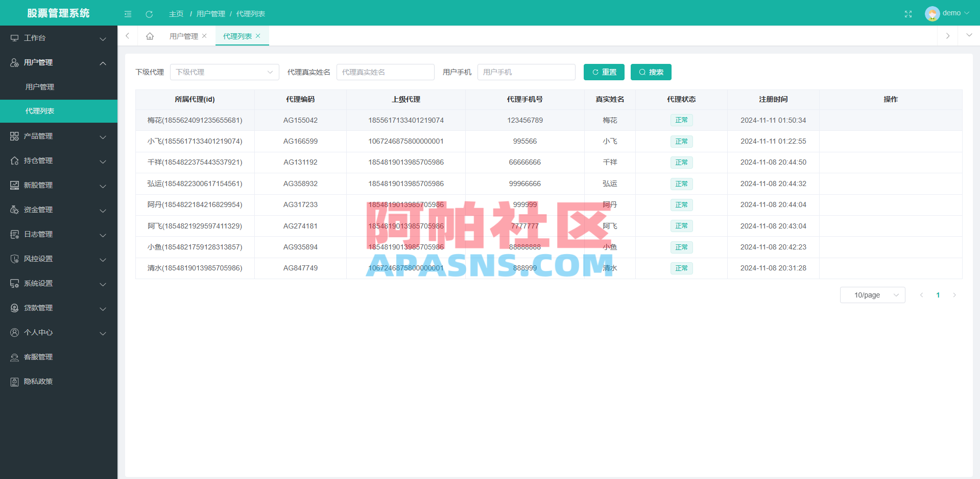Select the 产品管理 sidebar menu icon
The image size is (980, 479).
point(14,136)
